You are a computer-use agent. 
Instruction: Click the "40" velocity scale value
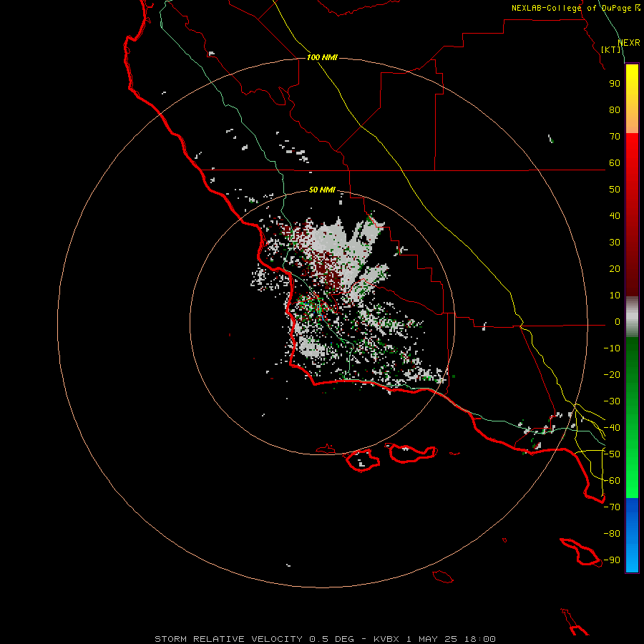[x=615, y=215]
